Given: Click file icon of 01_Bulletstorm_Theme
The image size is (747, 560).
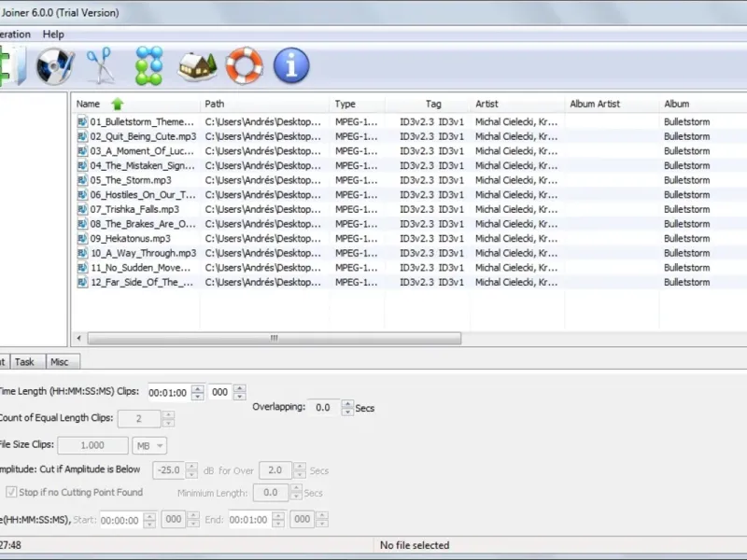Looking at the screenshot, I should tap(82, 122).
